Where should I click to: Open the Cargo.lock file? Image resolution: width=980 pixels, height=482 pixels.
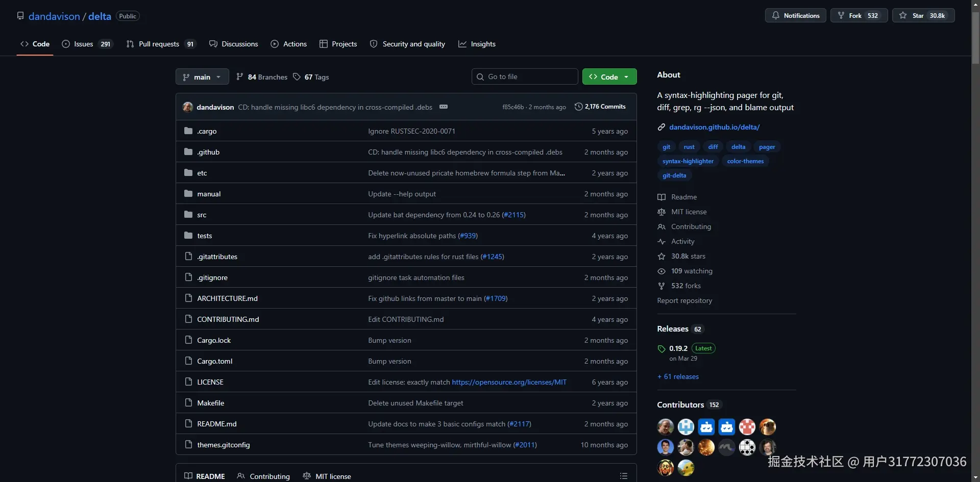click(x=214, y=340)
